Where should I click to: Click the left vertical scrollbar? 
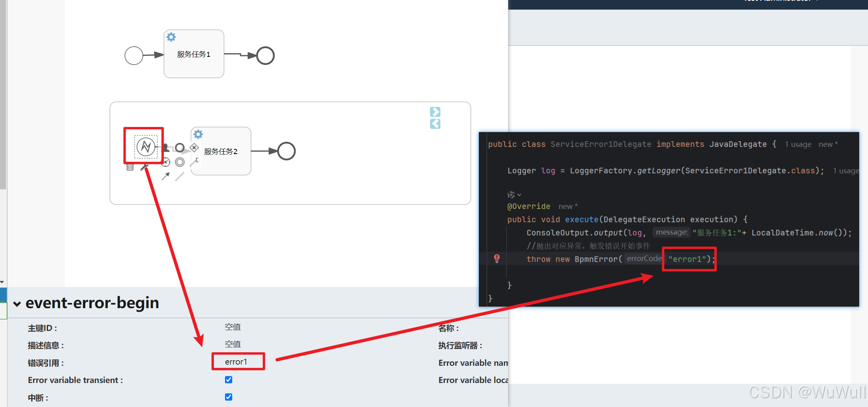[3, 94]
